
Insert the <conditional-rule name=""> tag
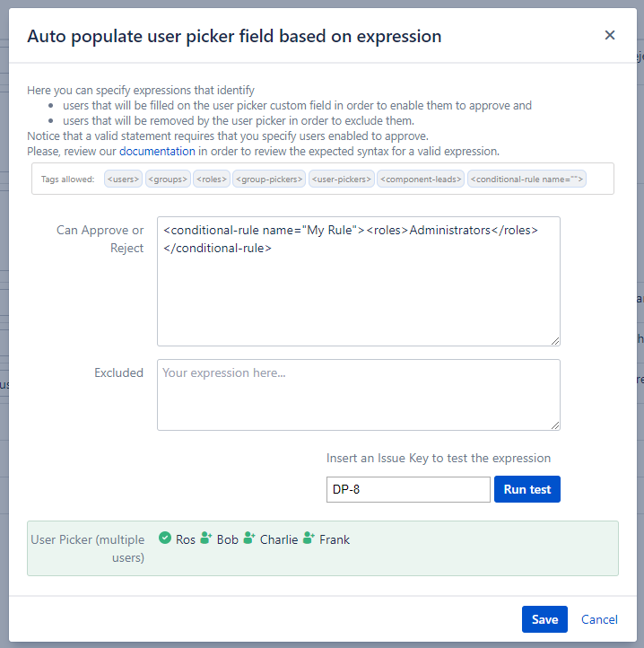(x=527, y=180)
